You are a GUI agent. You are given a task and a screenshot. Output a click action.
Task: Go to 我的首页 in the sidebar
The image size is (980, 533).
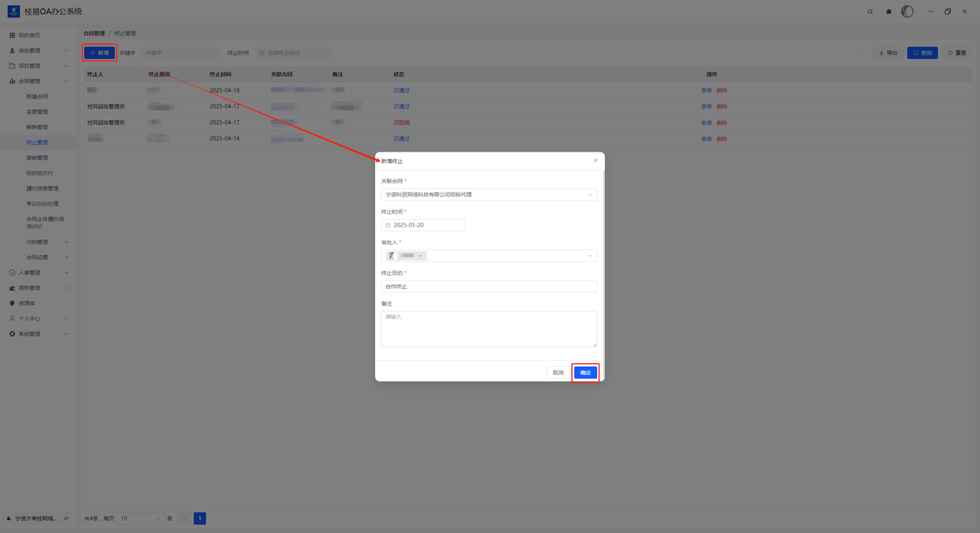[29, 35]
